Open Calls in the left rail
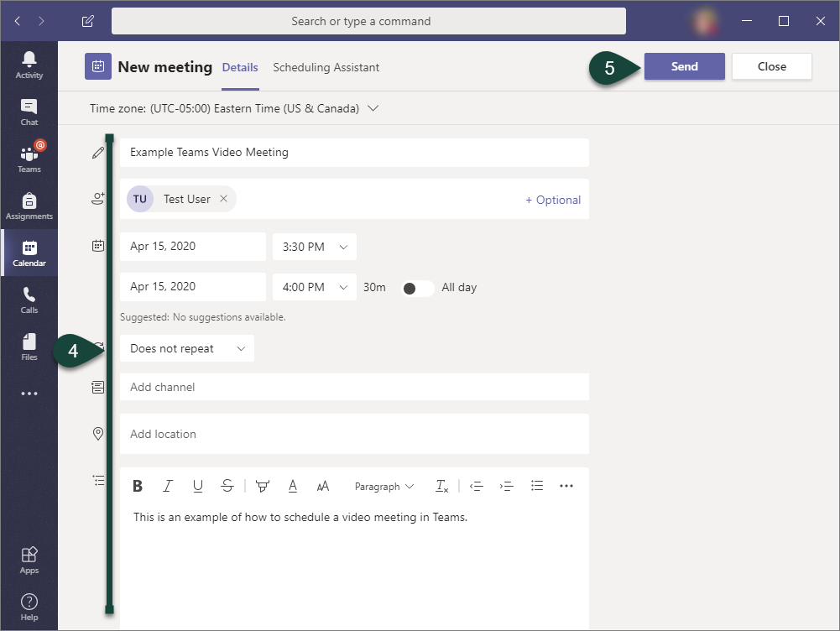Image resolution: width=840 pixels, height=631 pixels. point(29,300)
